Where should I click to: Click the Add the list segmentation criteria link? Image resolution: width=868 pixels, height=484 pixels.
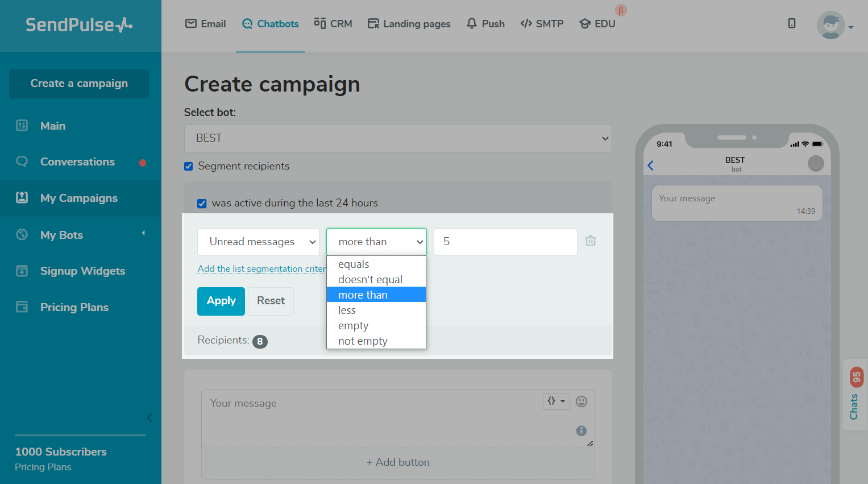(261, 268)
